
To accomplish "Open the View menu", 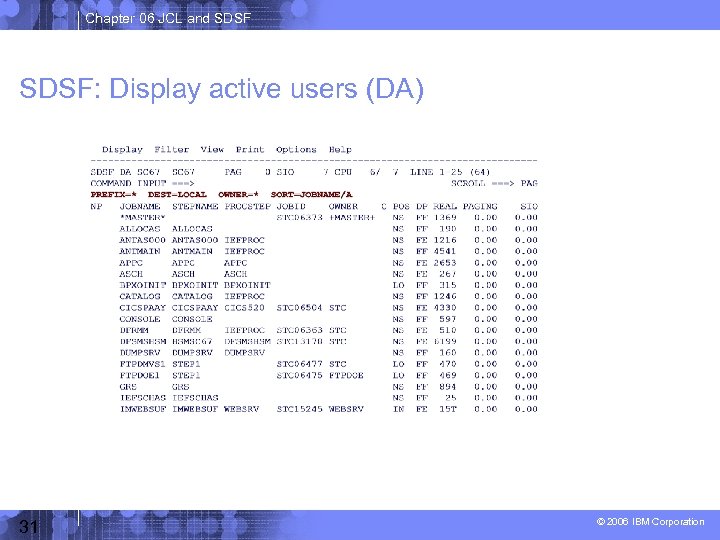I will pyautogui.click(x=212, y=149).
